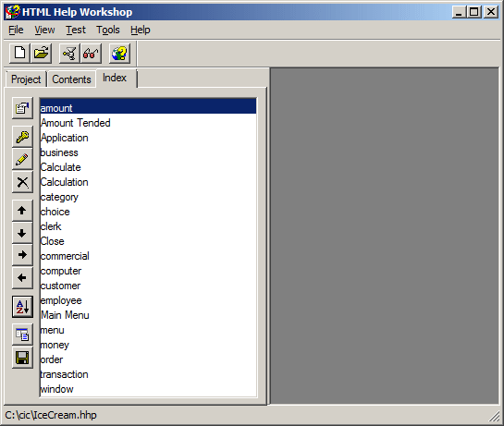Indent keyword with the right arrow

(22, 255)
